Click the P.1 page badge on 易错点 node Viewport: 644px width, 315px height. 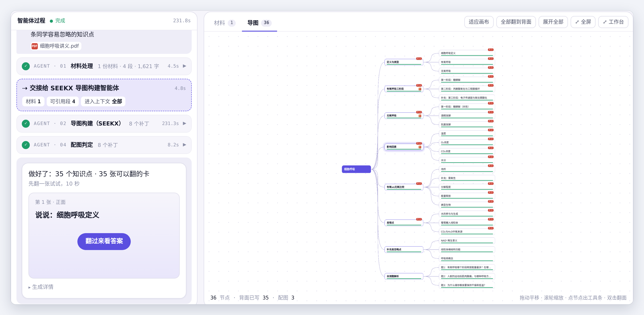pyautogui.click(x=419, y=219)
